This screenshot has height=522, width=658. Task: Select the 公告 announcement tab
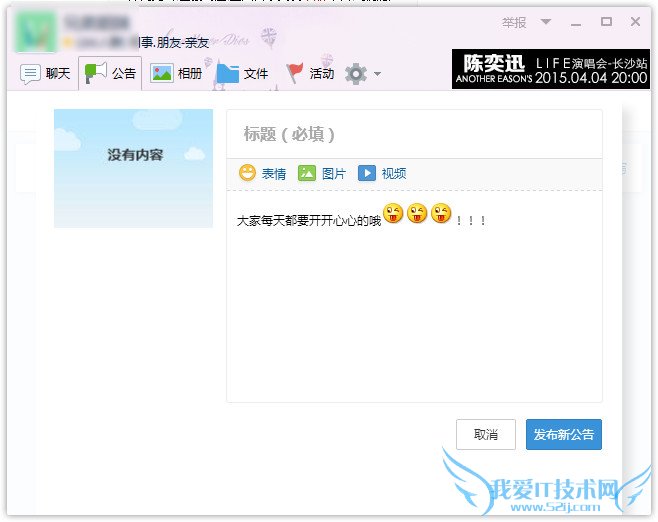pyautogui.click(x=110, y=73)
